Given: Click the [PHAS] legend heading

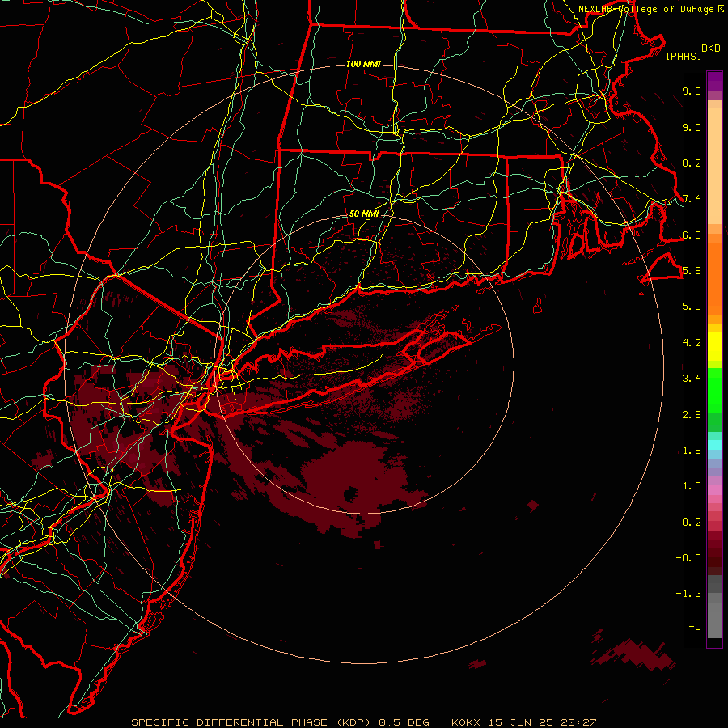Looking at the screenshot, I should pos(684,57).
